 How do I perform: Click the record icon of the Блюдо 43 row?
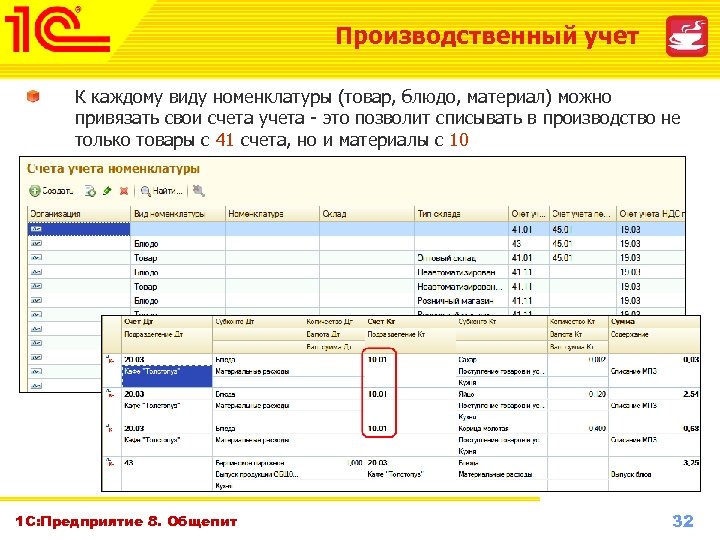[x=36, y=243]
